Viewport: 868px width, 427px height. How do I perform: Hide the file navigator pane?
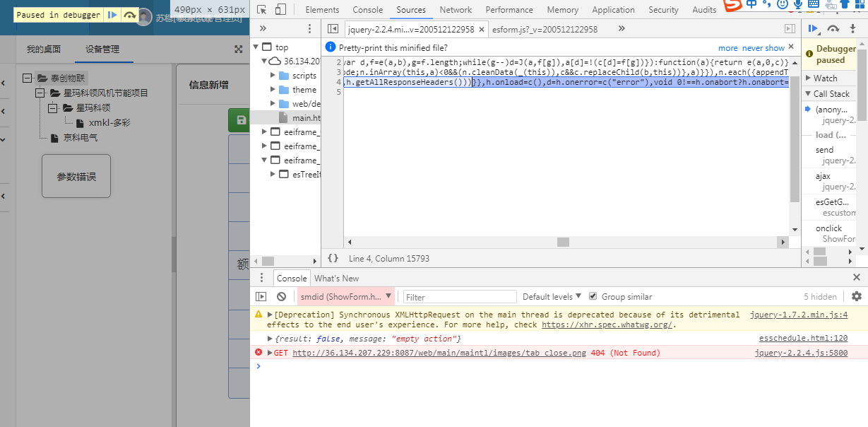tap(332, 29)
